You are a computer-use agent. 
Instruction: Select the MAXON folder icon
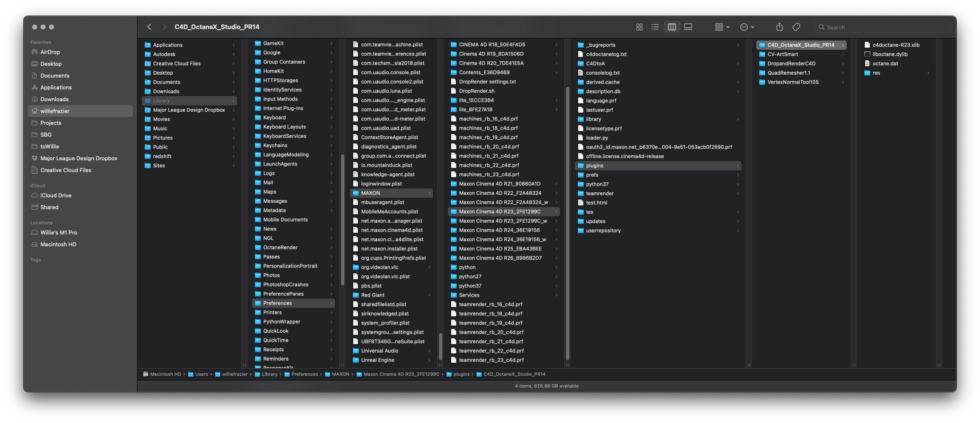[356, 193]
